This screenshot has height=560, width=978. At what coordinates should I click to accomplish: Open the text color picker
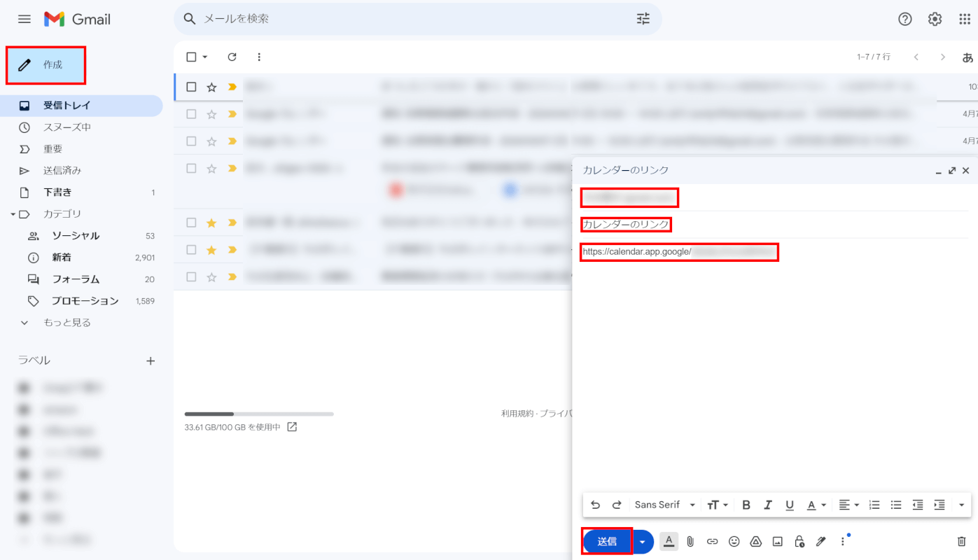pyautogui.click(x=816, y=505)
